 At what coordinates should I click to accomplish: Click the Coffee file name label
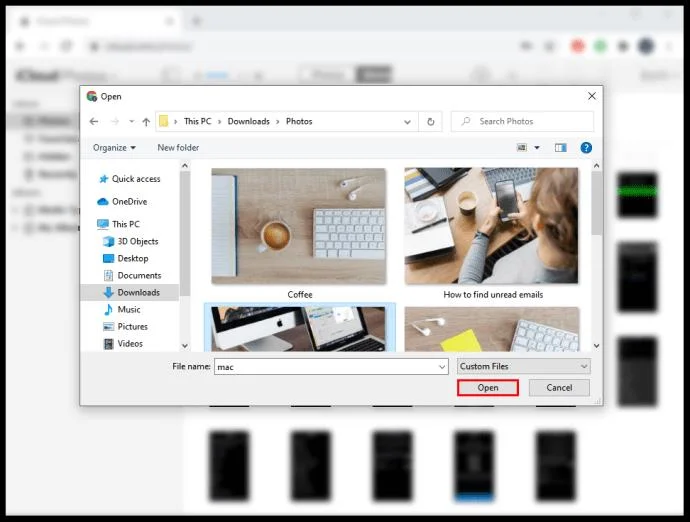[300, 294]
